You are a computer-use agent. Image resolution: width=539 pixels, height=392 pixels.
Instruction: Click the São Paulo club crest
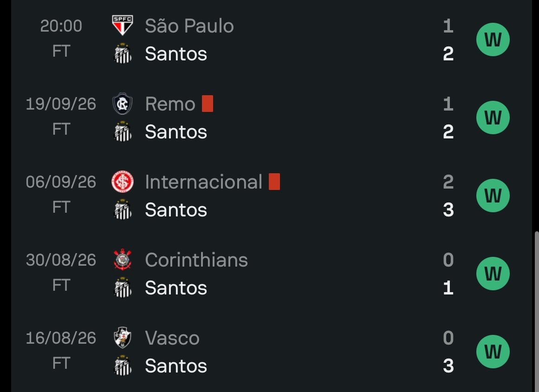coord(123,26)
